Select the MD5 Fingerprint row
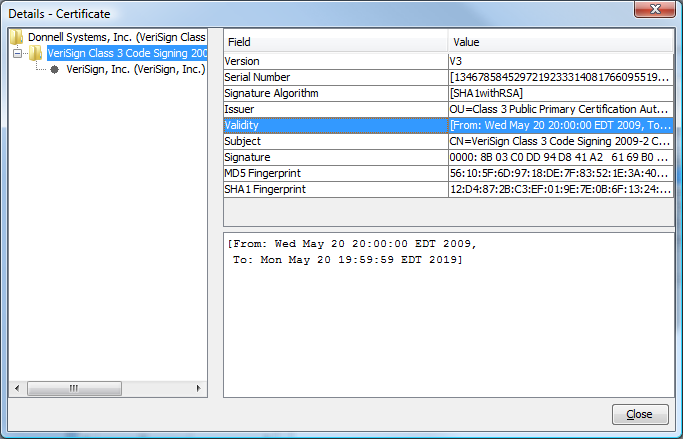Screen dimensions: 683x439 [335, 173]
